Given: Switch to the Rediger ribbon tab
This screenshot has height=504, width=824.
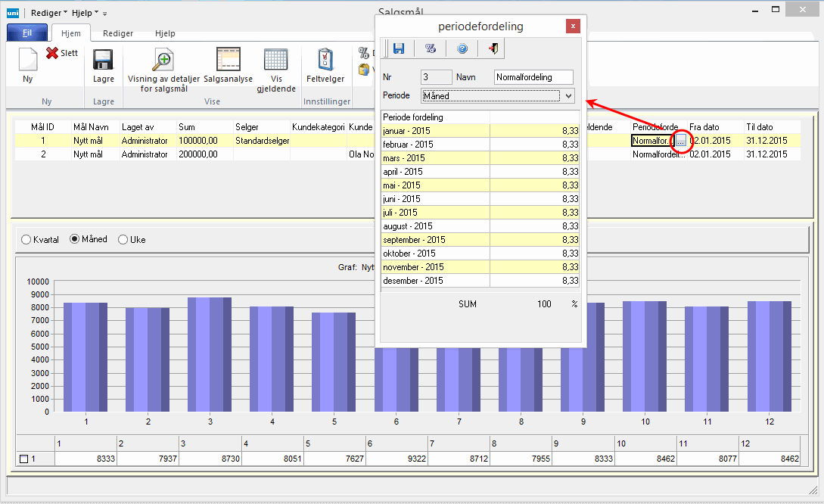Looking at the screenshot, I should pos(118,33).
